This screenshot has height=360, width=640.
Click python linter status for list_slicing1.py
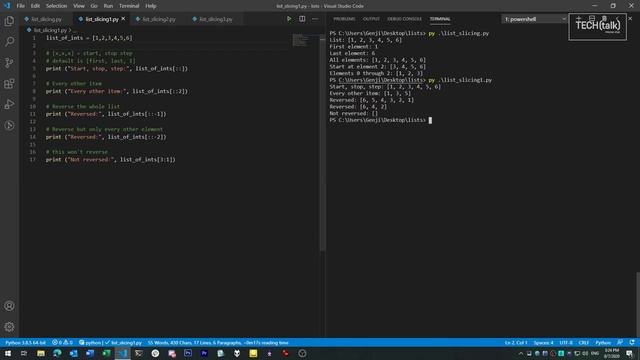pos(110,342)
